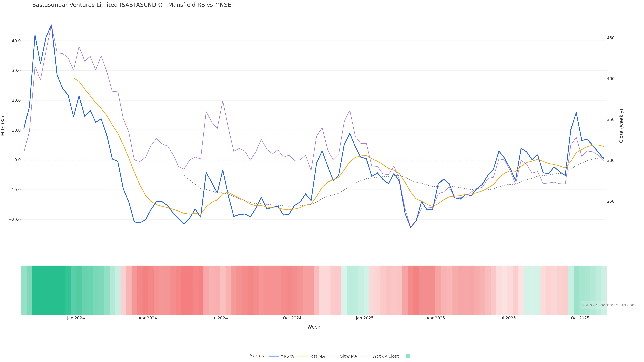Click the Close (weekly) right axis title

621,126
